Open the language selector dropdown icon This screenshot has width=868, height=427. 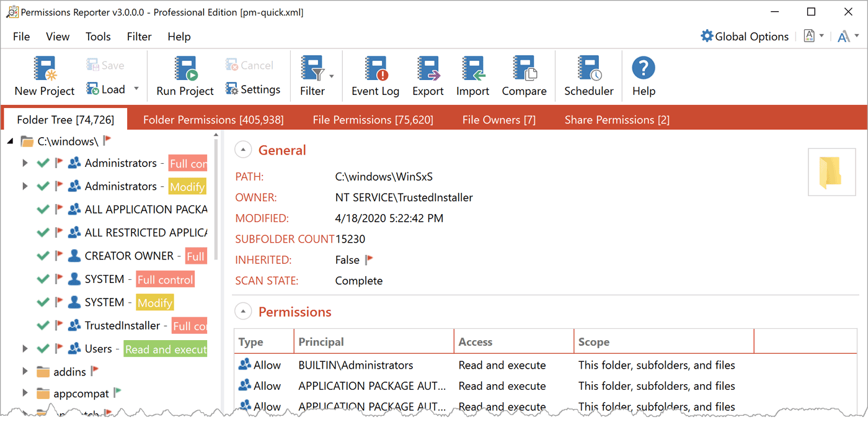[813, 36]
